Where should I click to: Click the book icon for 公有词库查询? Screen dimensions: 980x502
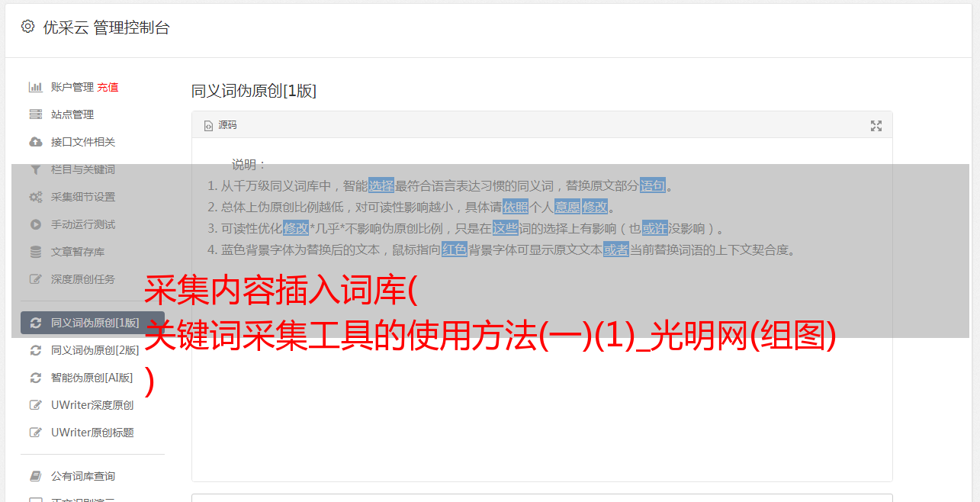coord(35,476)
